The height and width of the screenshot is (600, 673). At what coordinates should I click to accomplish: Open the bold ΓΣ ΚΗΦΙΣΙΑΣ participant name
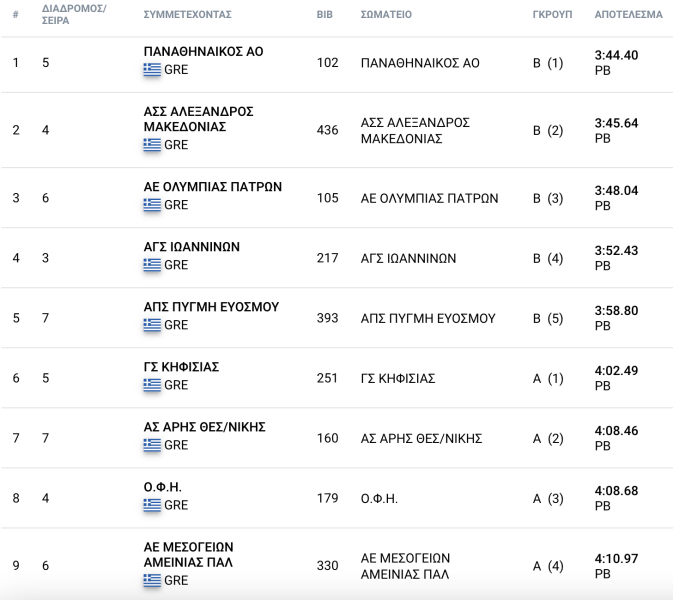(181, 367)
